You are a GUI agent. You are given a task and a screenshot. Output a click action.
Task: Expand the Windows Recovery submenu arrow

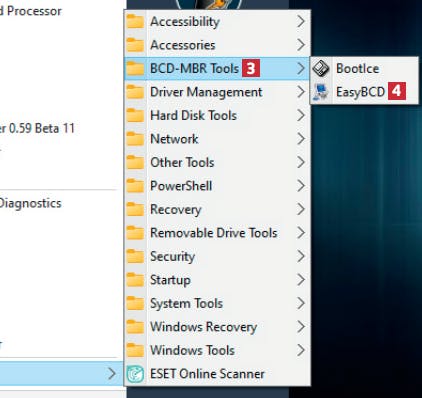tap(301, 327)
